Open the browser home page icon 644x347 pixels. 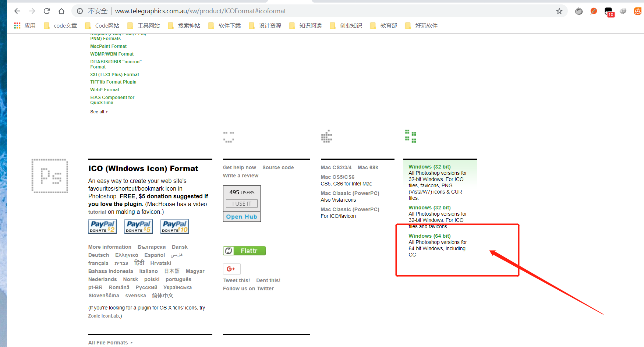61,11
